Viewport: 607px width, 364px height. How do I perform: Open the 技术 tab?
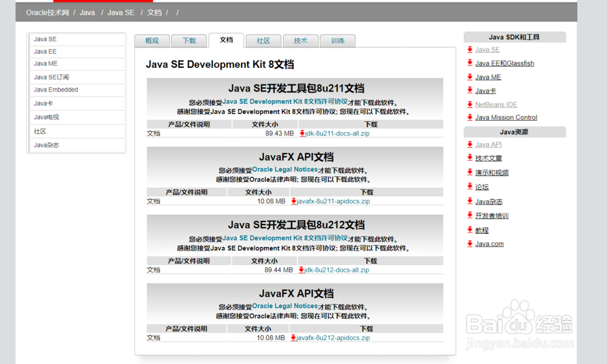tap(301, 41)
